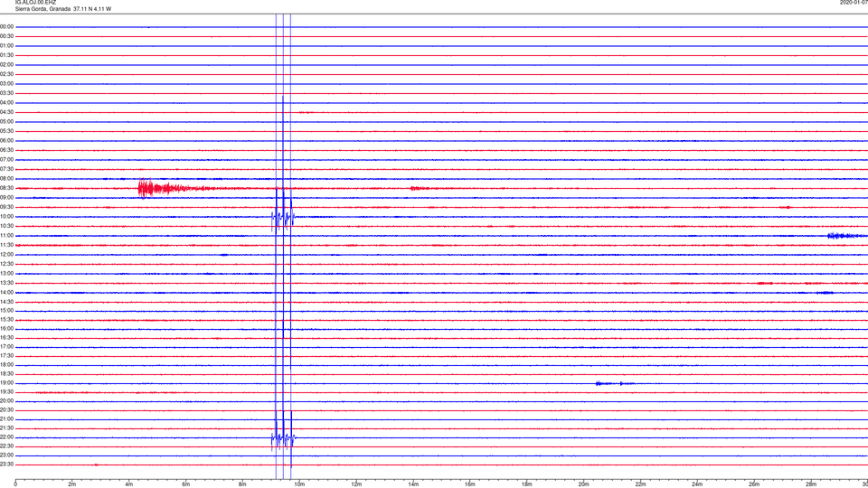Click the '22:00' row label
Image resolution: width=868 pixels, height=488 pixels.
[6, 437]
